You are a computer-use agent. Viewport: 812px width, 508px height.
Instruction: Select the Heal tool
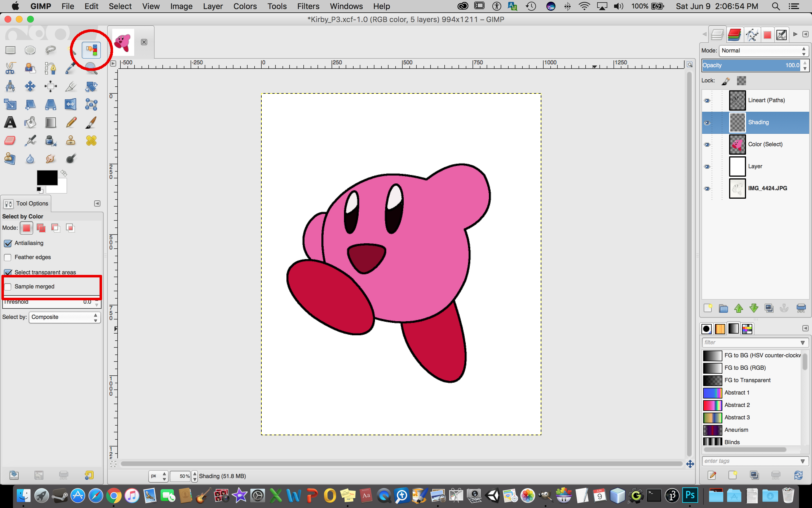point(91,141)
